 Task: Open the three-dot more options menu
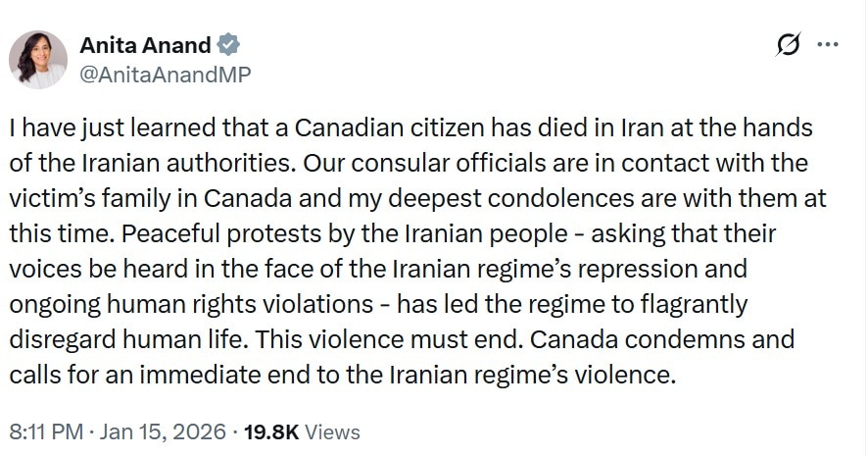pos(827,45)
